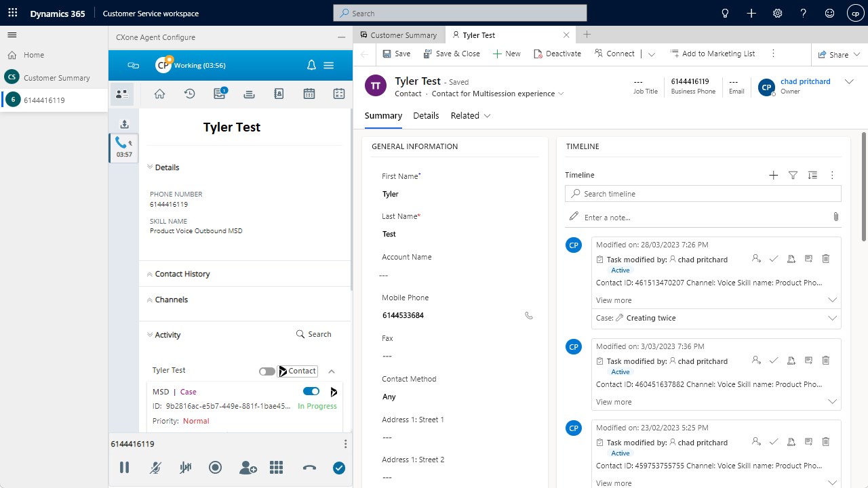868x488 pixels.
Task: Open the CXone schedule calendar icon
Action: point(309,94)
